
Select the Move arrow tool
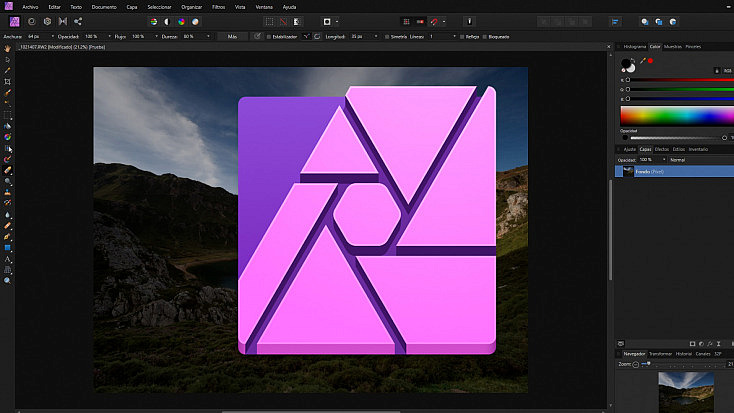click(x=7, y=59)
